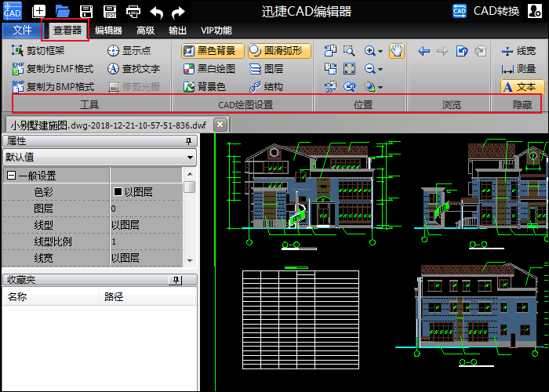Sort favorites by 名称 column header
Screen dimensions: 549x392
point(51,297)
